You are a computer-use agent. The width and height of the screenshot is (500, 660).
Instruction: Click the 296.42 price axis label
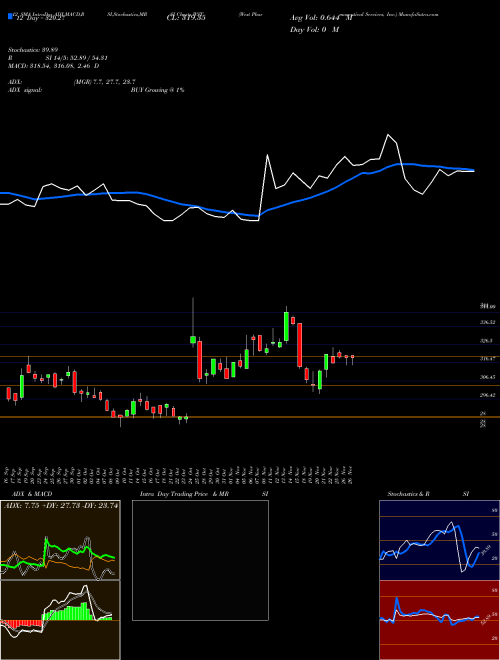(487, 395)
